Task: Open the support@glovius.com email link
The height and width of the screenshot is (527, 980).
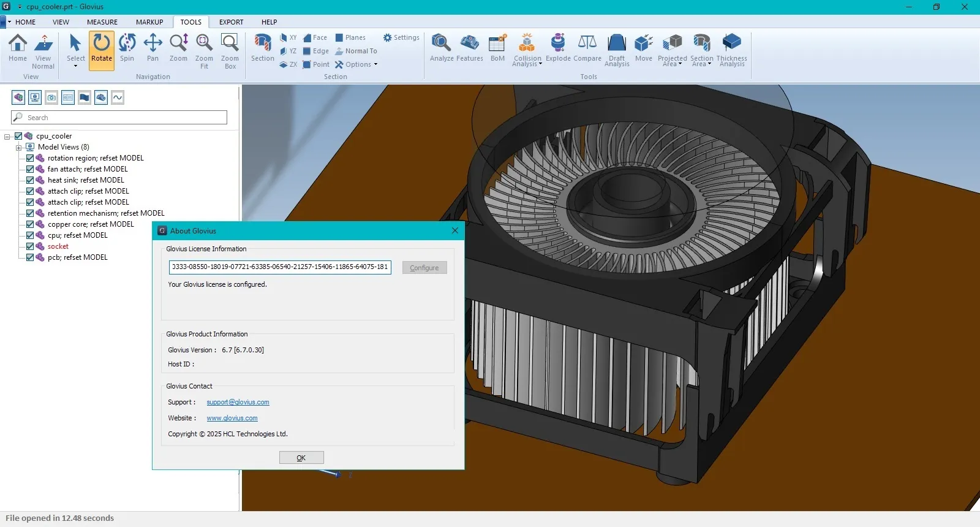Action: [x=238, y=403]
